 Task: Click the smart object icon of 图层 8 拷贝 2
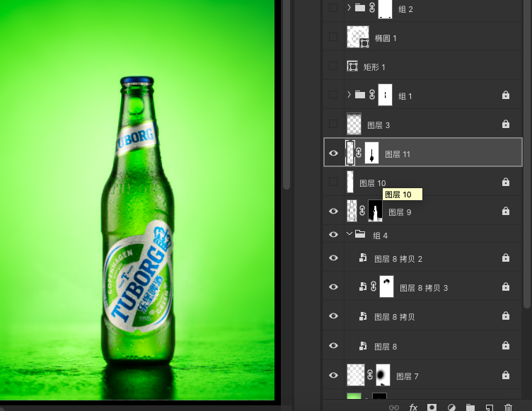[x=363, y=258]
